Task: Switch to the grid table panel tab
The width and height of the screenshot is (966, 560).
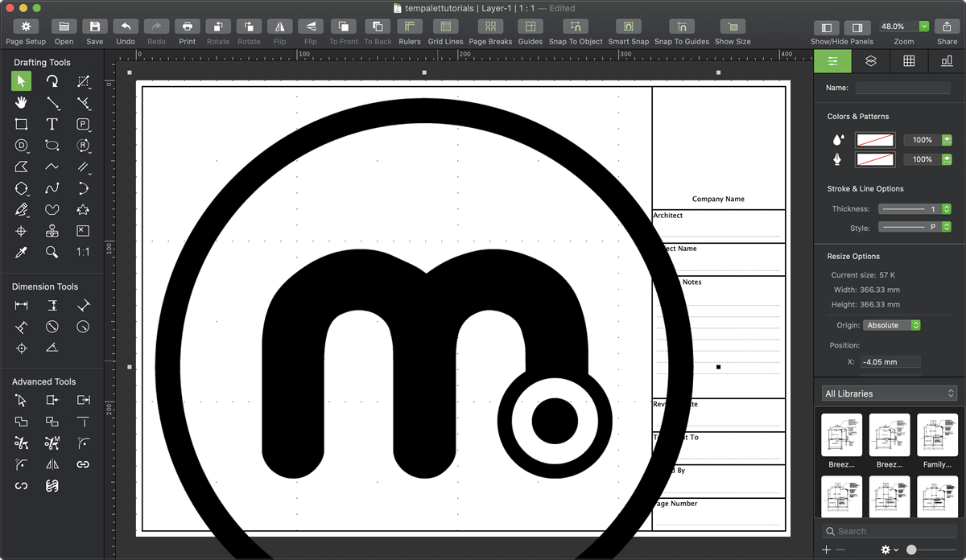Action: coord(909,61)
